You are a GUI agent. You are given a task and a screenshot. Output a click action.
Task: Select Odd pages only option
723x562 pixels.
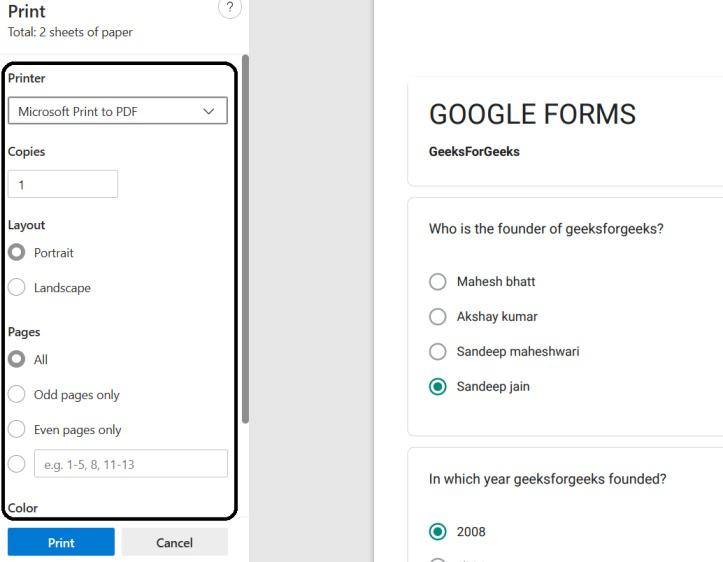17,395
